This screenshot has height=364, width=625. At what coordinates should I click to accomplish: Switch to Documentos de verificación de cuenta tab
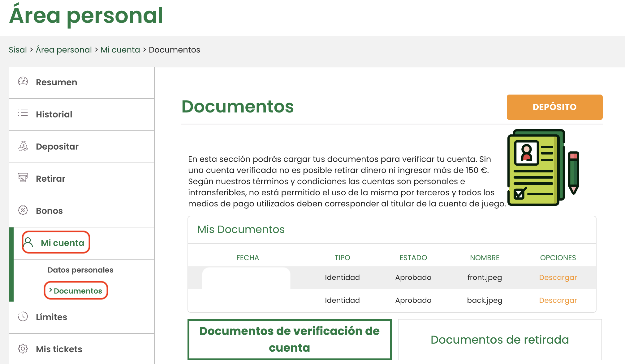click(x=290, y=339)
